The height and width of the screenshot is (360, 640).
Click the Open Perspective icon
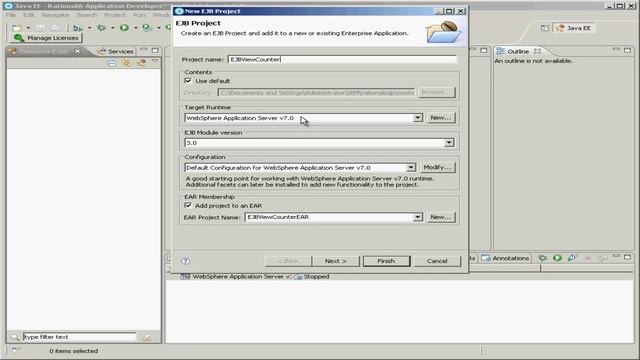click(544, 28)
